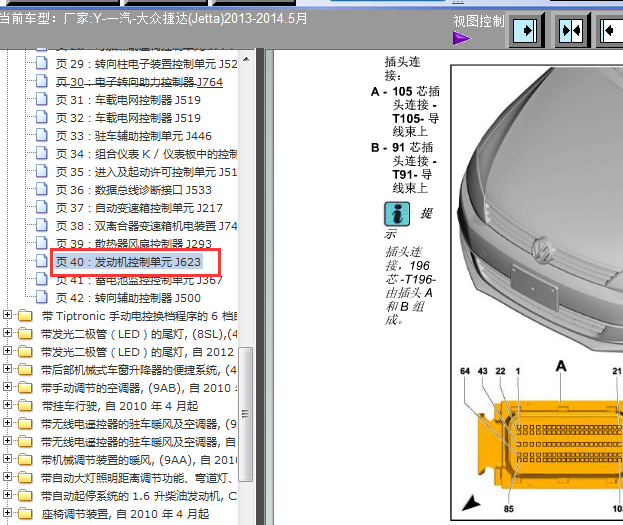Click folder icon of 带手动调节的空调器 entry
Image resolution: width=623 pixels, height=525 pixels.
click(25, 387)
